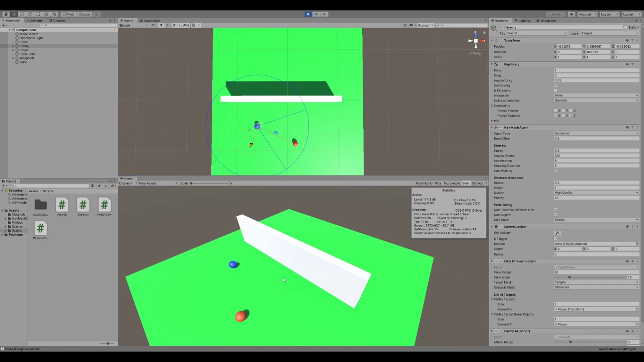Screen dimensions: 644x362
Task: Click the Edit Collider icon button
Action: pos(557,233)
